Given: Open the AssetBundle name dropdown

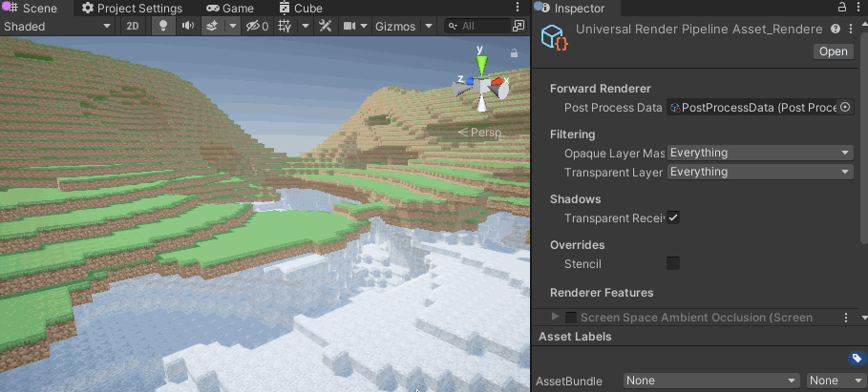Looking at the screenshot, I should click(711, 381).
